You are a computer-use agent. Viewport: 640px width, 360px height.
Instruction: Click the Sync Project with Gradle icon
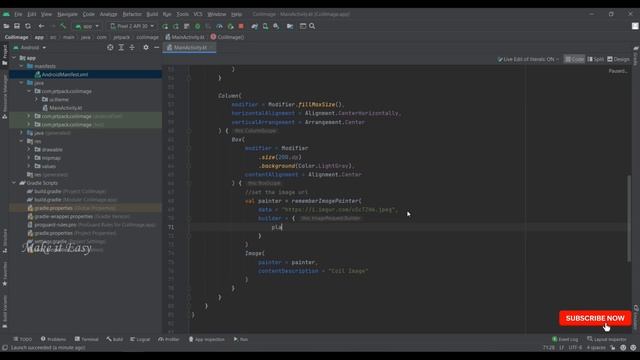[255, 26]
